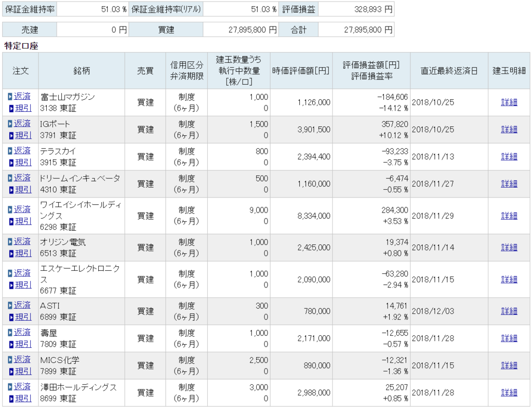Open 詳細 for IGポート position
This screenshot has height=407, width=532.
(509, 129)
